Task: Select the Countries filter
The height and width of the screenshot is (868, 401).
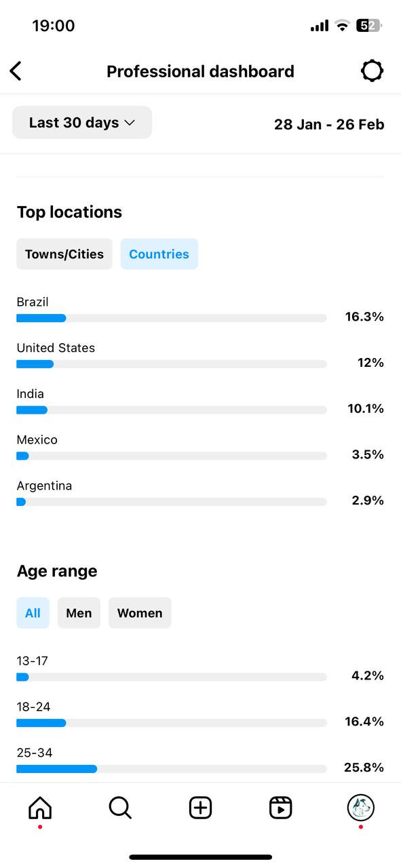Action: click(x=159, y=254)
